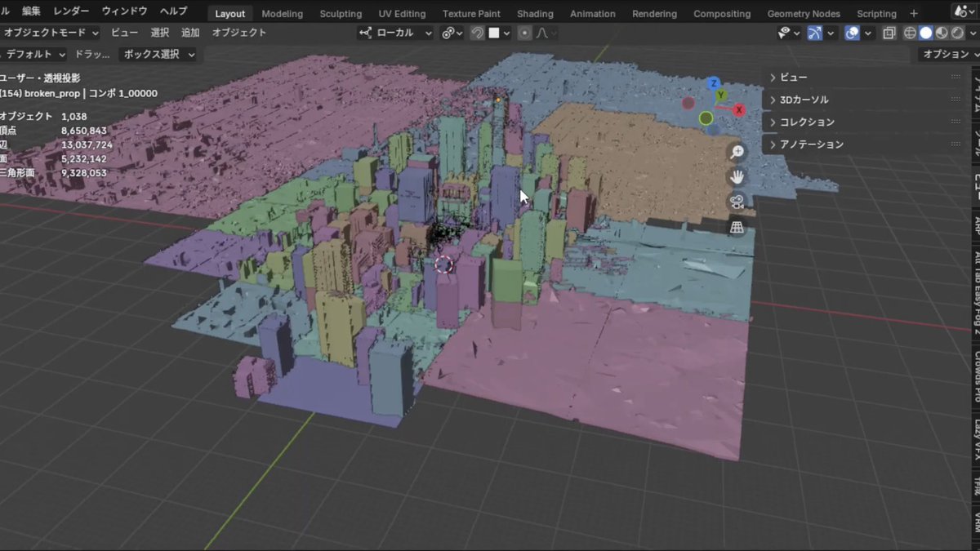Switch to the Modeling workspace tab
980x551 pixels.
[x=283, y=13]
